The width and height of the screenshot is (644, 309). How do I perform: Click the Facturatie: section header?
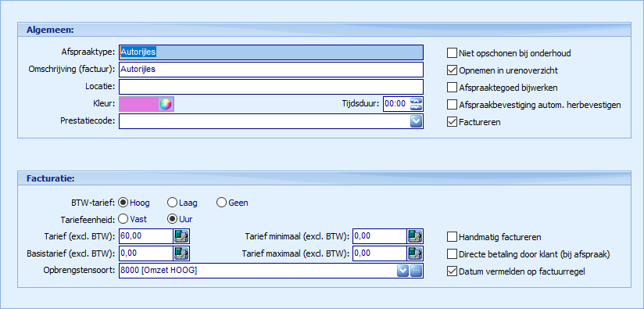(324, 178)
